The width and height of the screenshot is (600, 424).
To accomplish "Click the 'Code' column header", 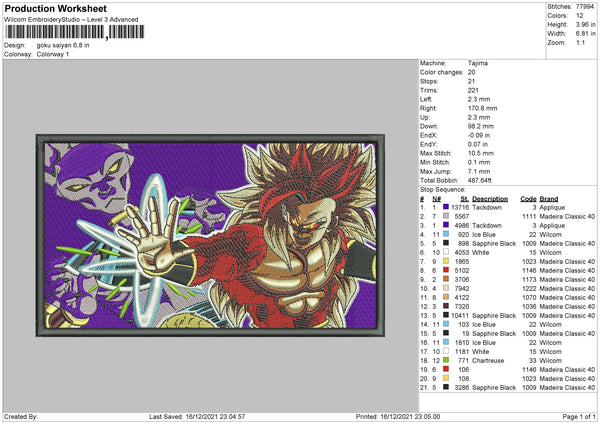I will [528, 199].
